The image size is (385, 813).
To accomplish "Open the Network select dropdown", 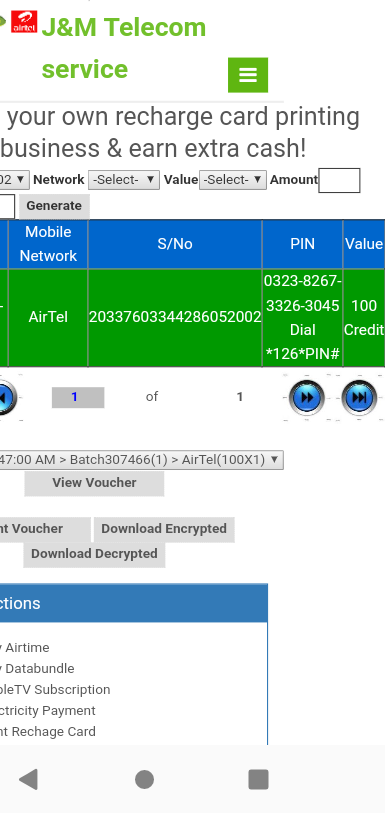I will pos(123,180).
